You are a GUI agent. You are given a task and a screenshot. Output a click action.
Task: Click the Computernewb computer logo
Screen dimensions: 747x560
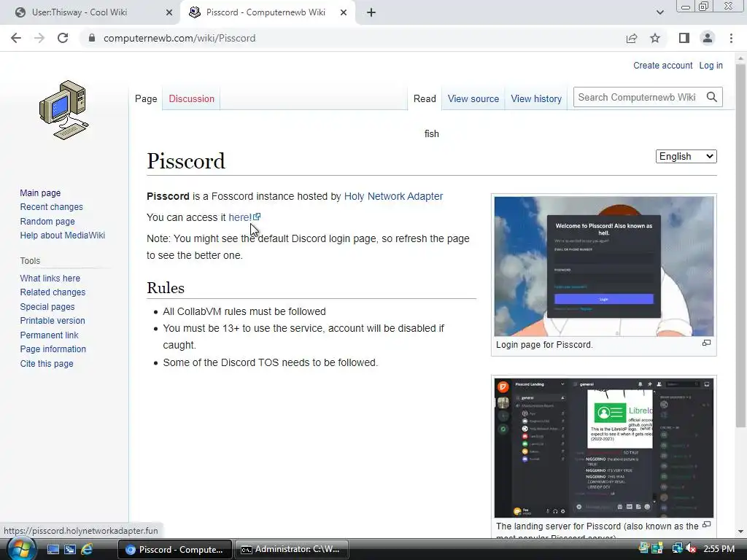click(x=64, y=109)
